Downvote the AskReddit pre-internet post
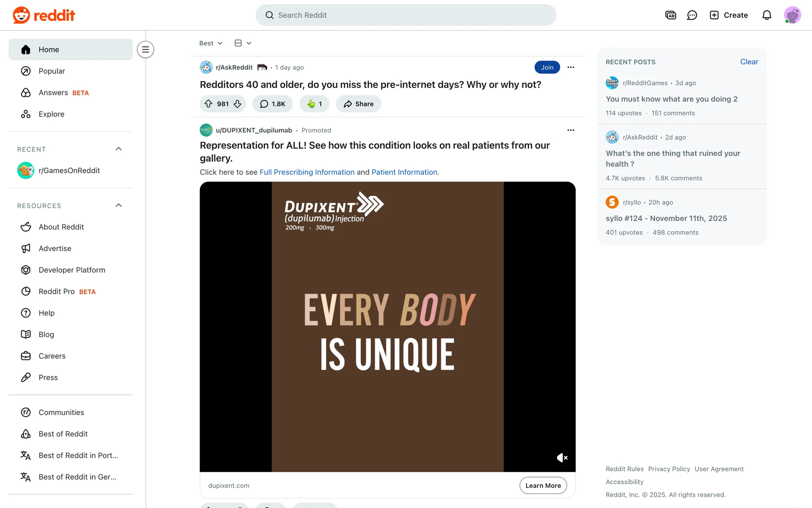Viewport: 812px width, 508px height. pos(238,104)
